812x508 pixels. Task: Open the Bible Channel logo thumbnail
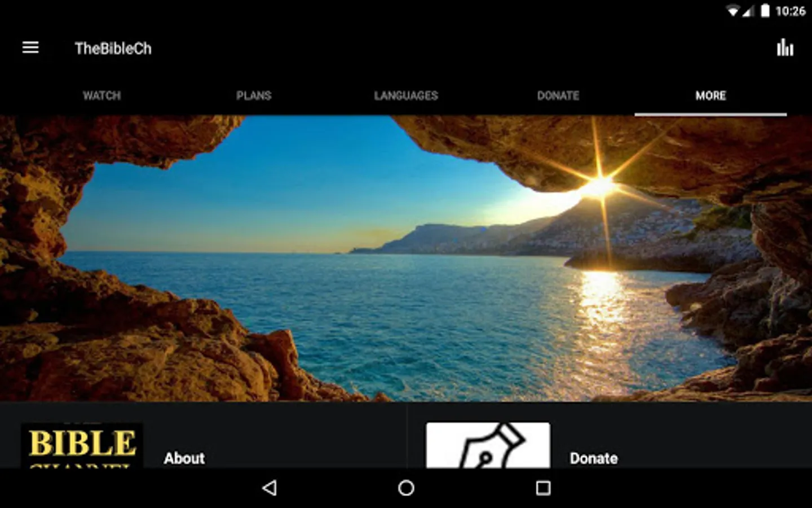pos(82,445)
